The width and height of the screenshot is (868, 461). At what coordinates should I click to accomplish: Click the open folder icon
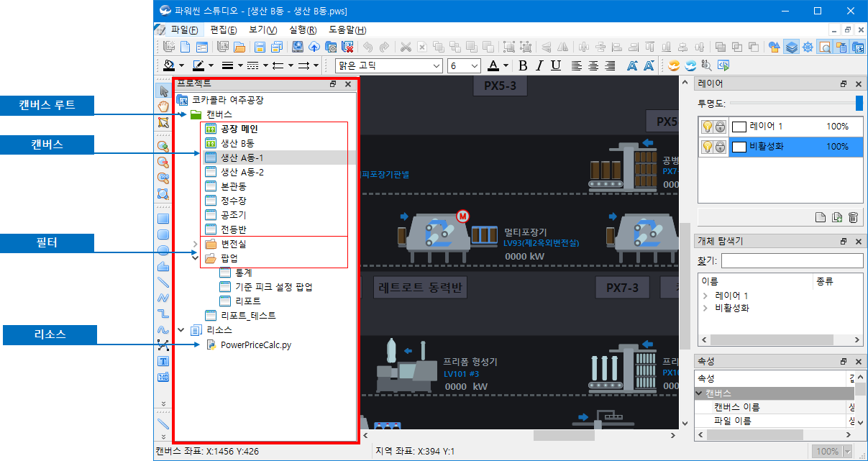(239, 47)
